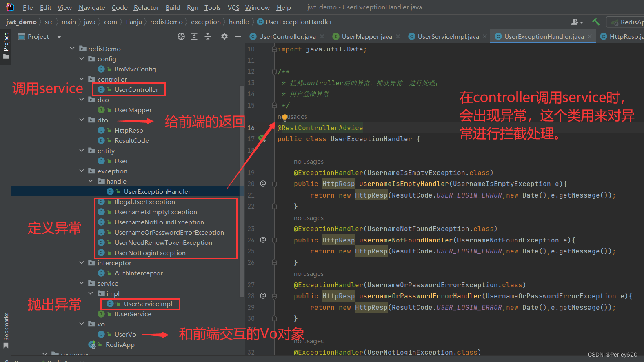Open the File menu
The height and width of the screenshot is (362, 644).
click(28, 7)
